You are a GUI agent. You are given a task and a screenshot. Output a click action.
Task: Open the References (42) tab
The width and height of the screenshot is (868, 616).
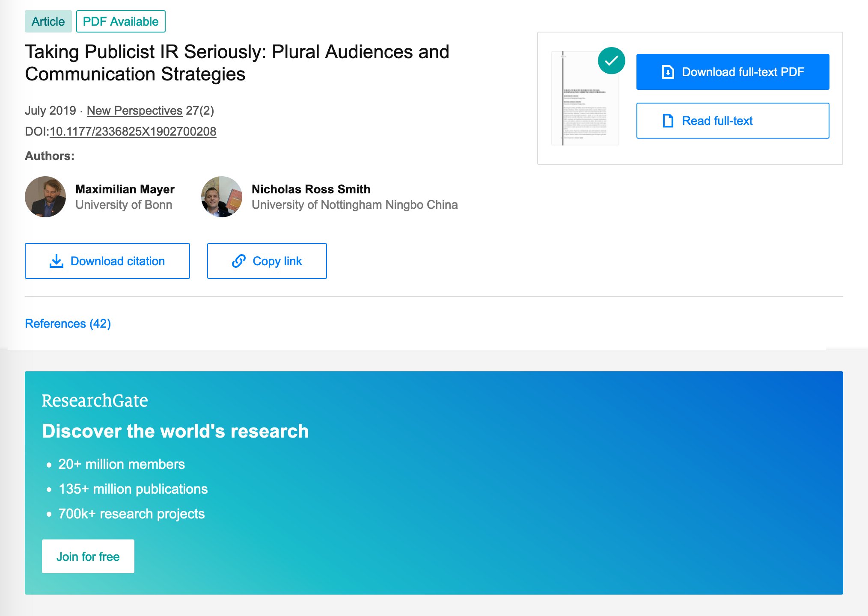click(x=68, y=323)
